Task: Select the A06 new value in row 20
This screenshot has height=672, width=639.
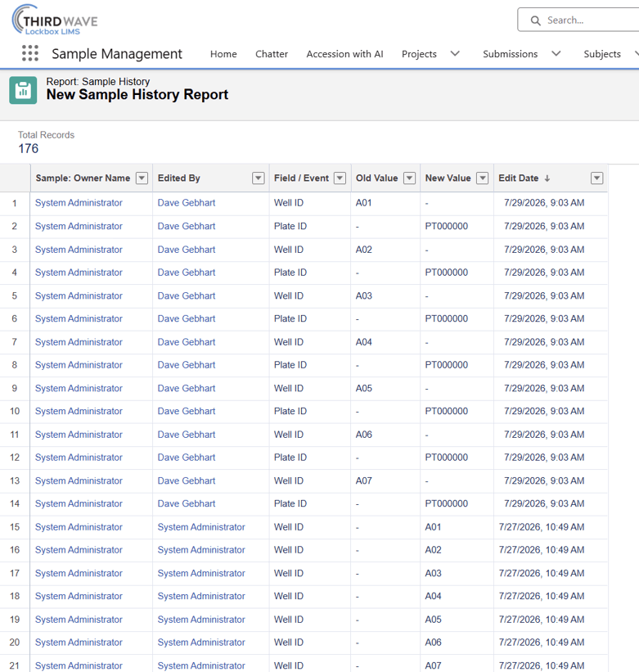Action: coord(433,643)
